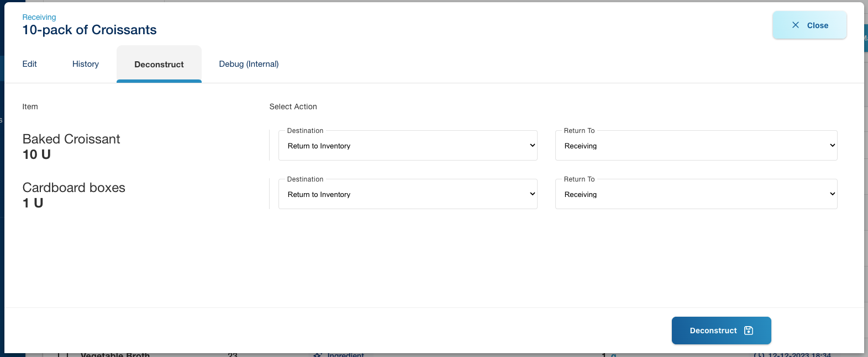The width and height of the screenshot is (868, 357).
Task: Click the save icon on Deconstruct button
Action: tap(749, 331)
